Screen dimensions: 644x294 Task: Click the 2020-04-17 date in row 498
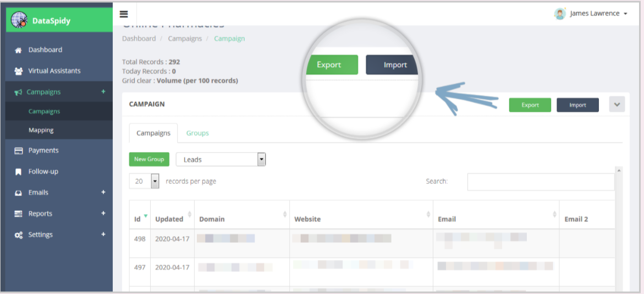pos(172,238)
